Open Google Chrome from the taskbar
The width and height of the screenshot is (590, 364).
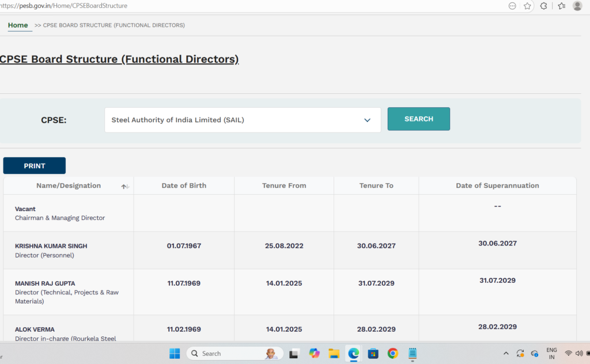392,353
